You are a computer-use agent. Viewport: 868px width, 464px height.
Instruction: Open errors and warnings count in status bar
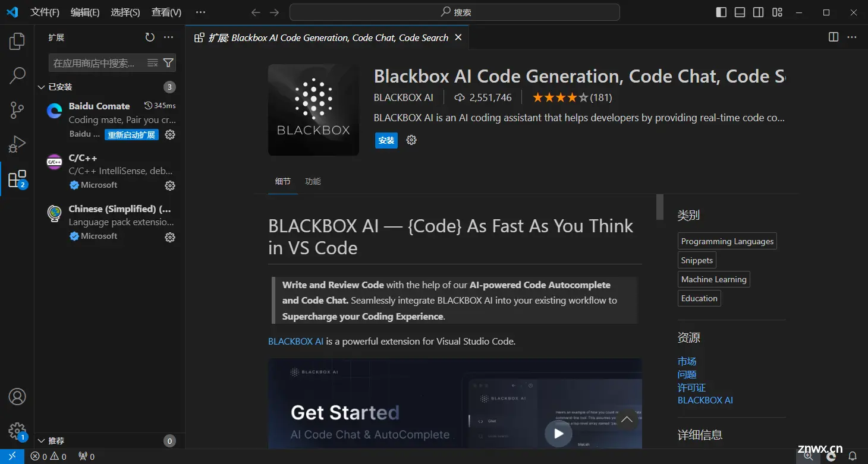click(x=49, y=456)
